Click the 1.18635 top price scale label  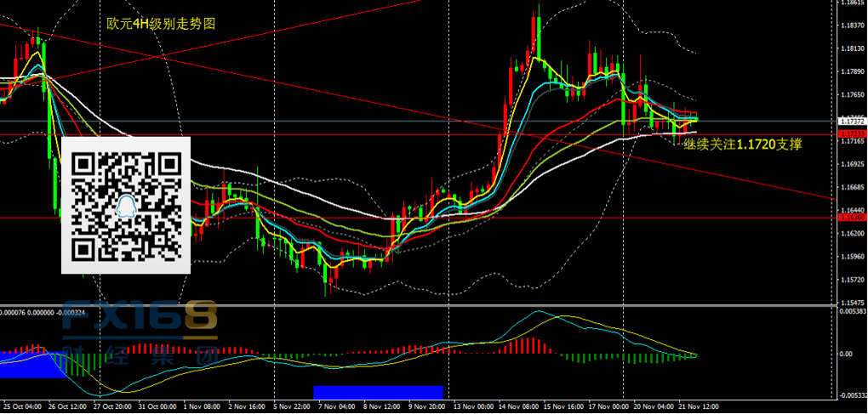pos(851,3)
